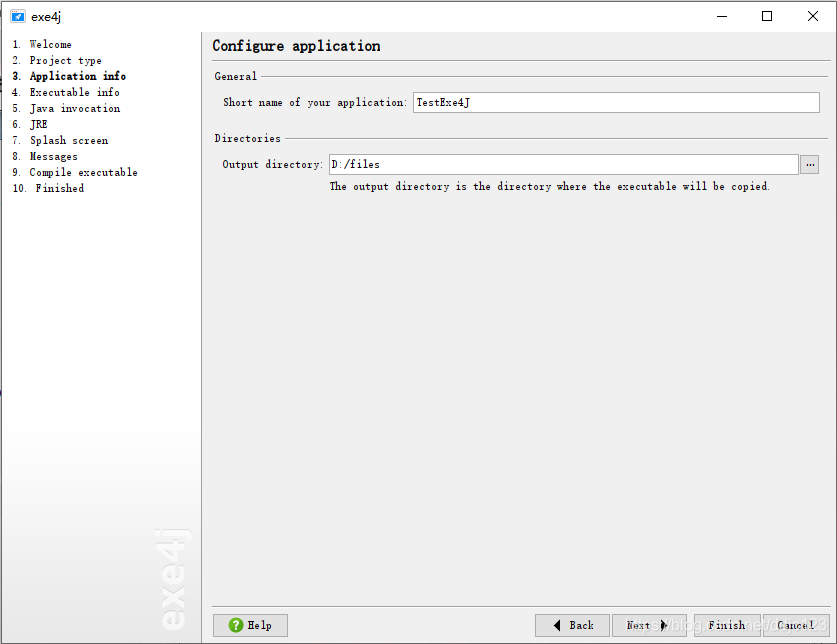This screenshot has height=644, width=837.
Task: Click the green Help question mark icon
Action: [x=235, y=625]
